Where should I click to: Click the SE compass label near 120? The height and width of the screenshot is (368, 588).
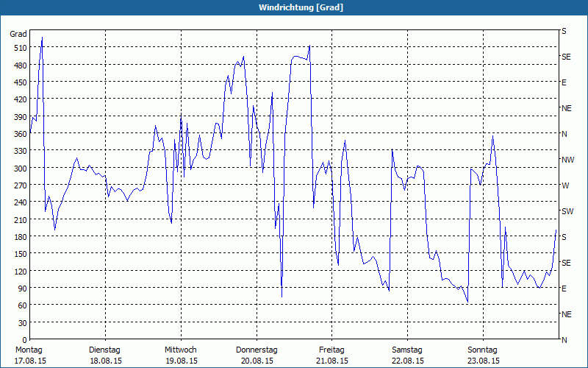tap(566, 263)
